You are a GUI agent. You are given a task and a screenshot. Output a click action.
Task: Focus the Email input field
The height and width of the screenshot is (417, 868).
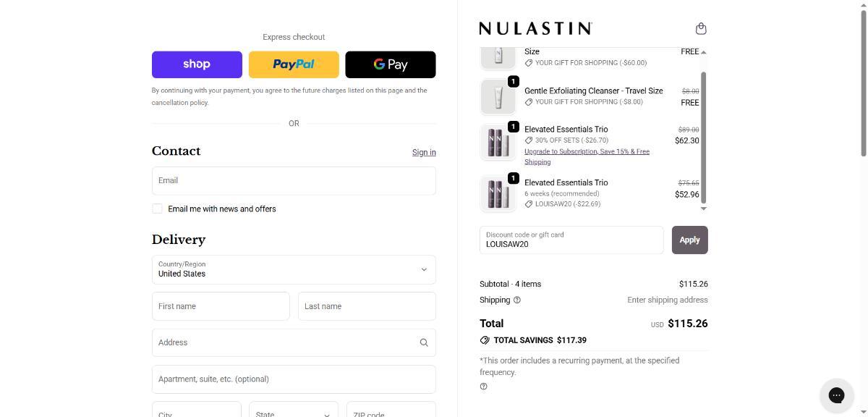(x=294, y=181)
